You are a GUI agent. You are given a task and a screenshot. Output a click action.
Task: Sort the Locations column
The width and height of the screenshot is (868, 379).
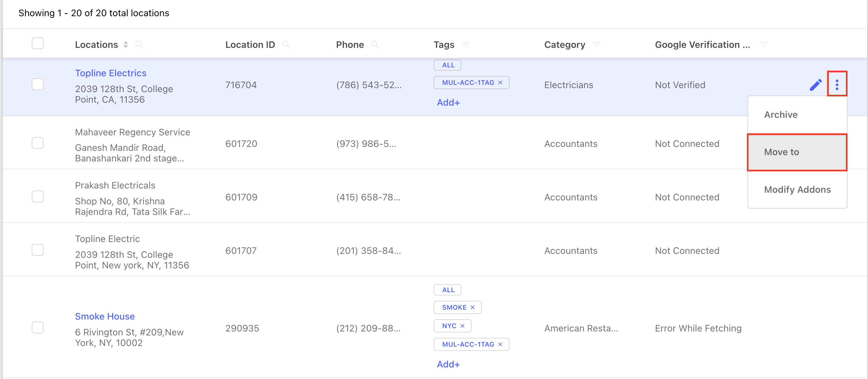tap(126, 45)
